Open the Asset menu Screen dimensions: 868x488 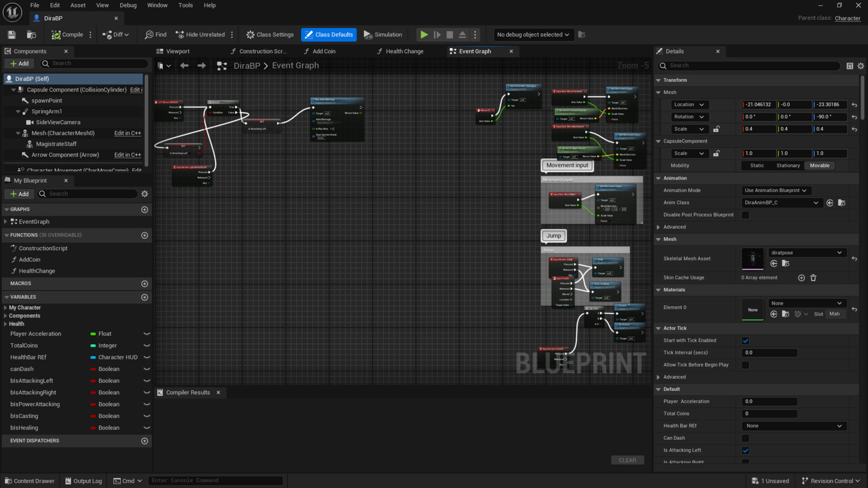78,5
